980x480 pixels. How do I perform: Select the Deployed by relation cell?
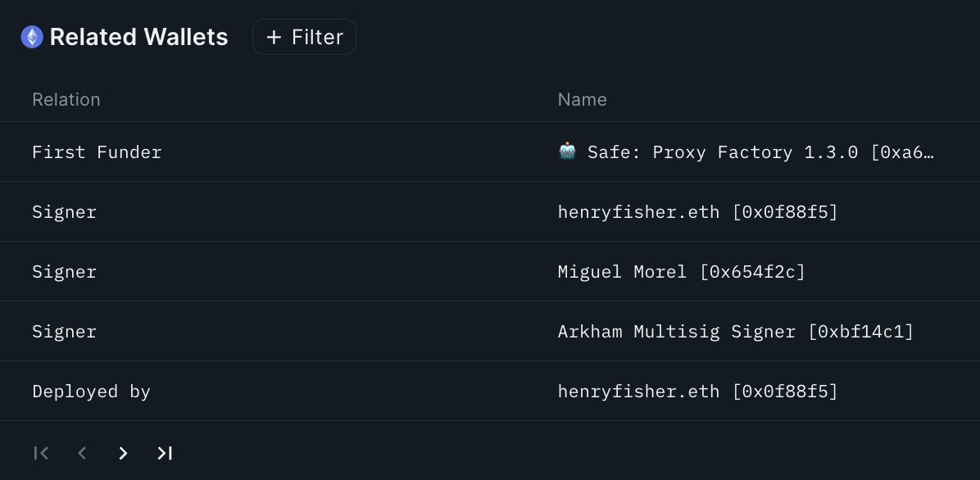[x=91, y=392]
